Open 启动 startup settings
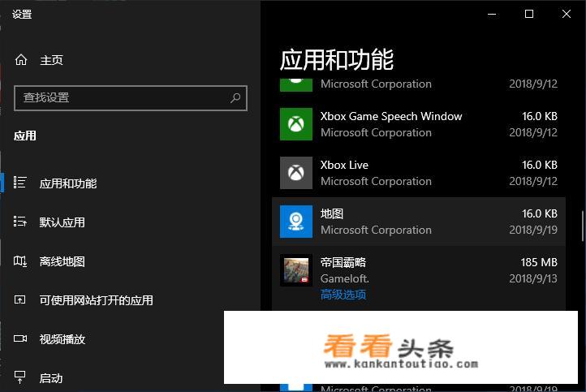The height and width of the screenshot is (392, 586). point(51,378)
